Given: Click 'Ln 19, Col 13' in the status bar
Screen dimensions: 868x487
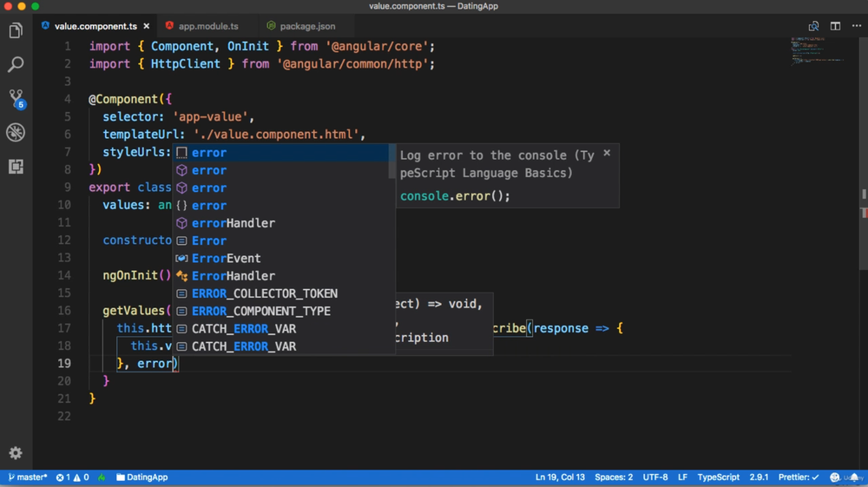Looking at the screenshot, I should tap(560, 477).
